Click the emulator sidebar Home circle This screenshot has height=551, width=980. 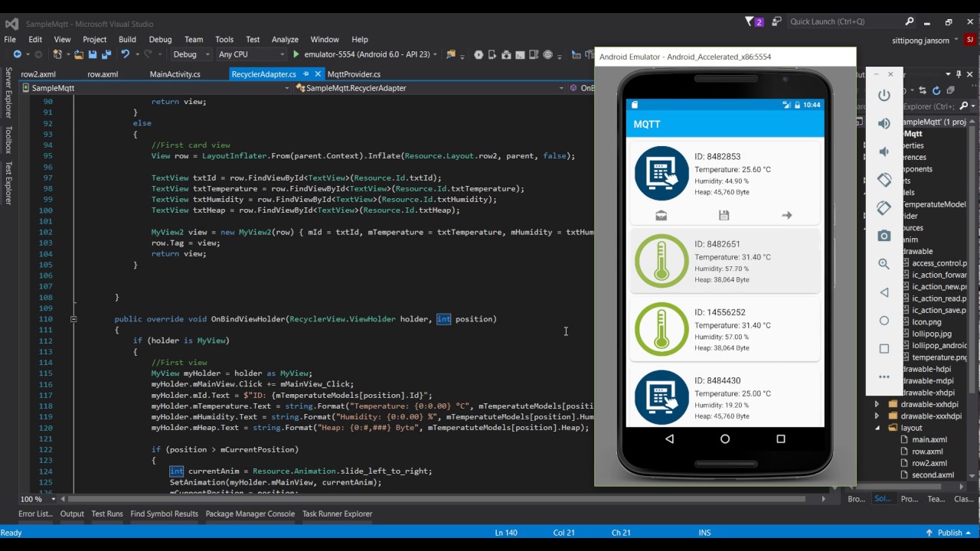coord(884,321)
